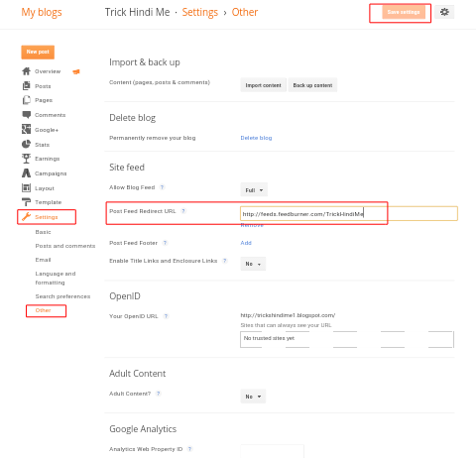Click Back up content button
This screenshot has height=458, width=476.
(x=312, y=85)
